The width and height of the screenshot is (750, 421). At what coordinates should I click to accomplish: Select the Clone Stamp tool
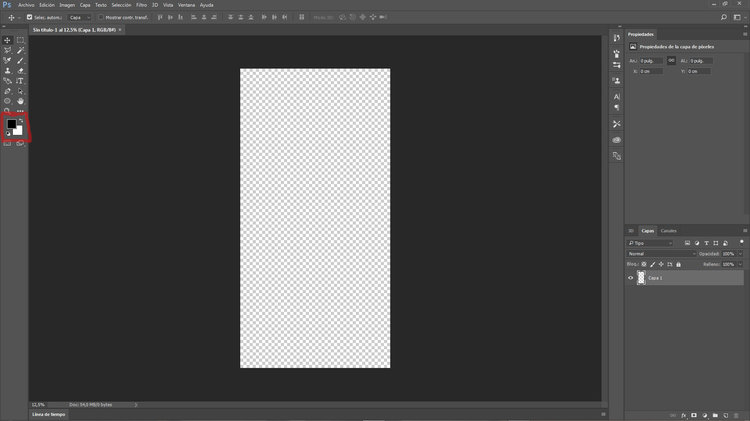(7, 71)
